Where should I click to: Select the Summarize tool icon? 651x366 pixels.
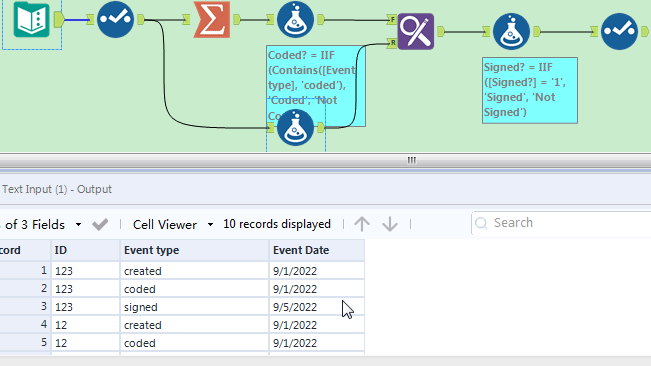(x=212, y=19)
